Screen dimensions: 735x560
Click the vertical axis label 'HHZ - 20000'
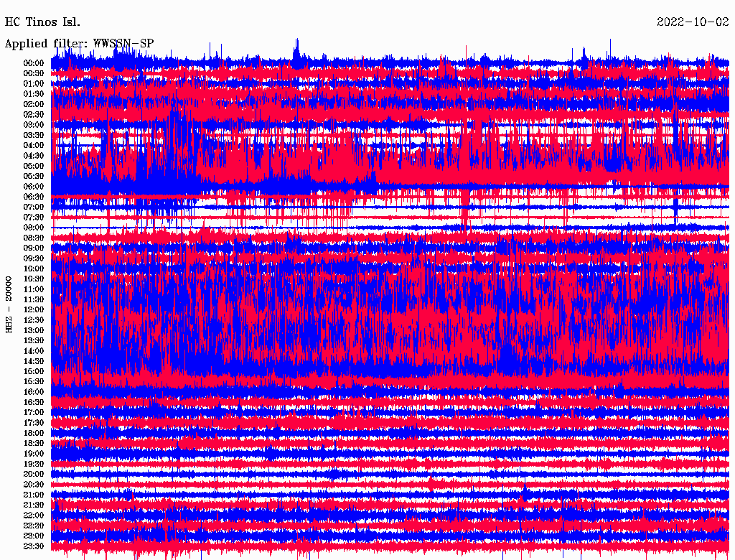coord(9,304)
